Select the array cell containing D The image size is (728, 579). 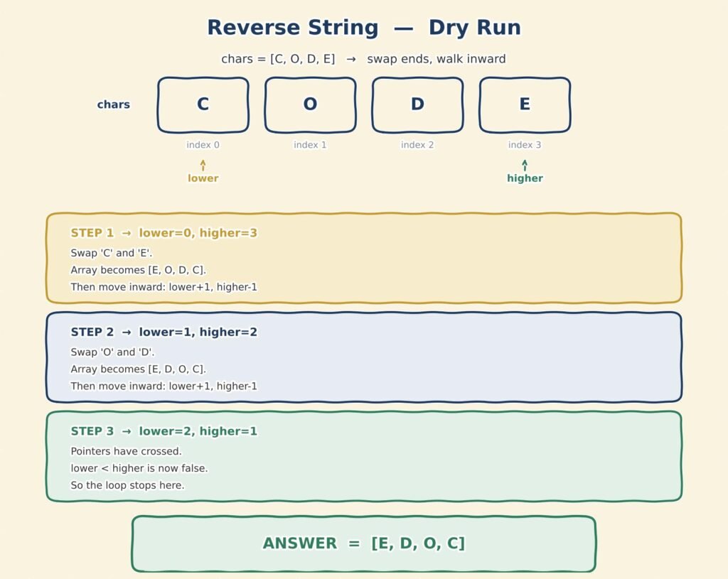[417, 105]
